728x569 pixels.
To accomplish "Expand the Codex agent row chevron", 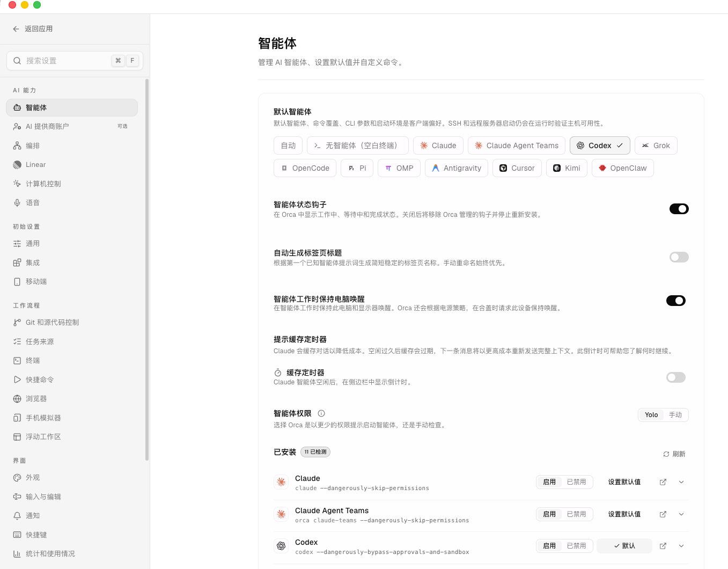I will click(x=681, y=546).
